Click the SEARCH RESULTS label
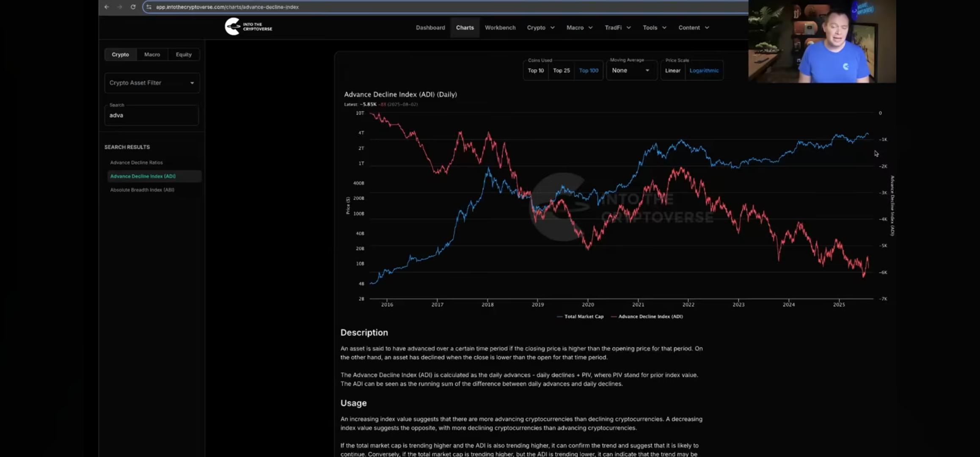The image size is (980, 457). (x=127, y=147)
